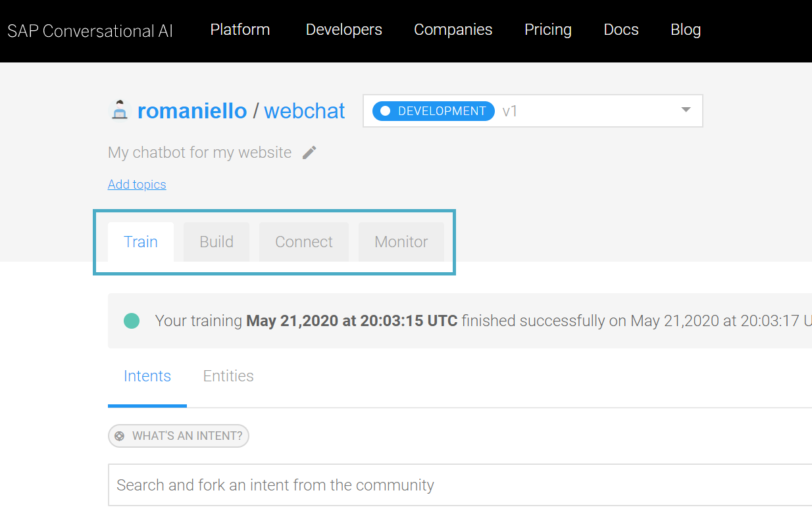Image resolution: width=812 pixels, height=524 pixels.
Task: Click the v1 version label
Action: (510, 111)
